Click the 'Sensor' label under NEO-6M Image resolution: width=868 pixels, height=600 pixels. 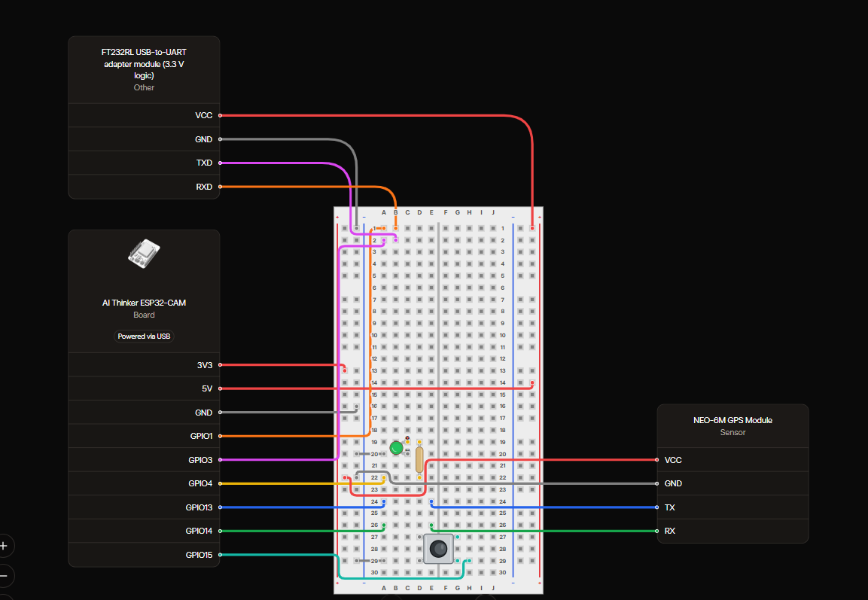tap(733, 432)
